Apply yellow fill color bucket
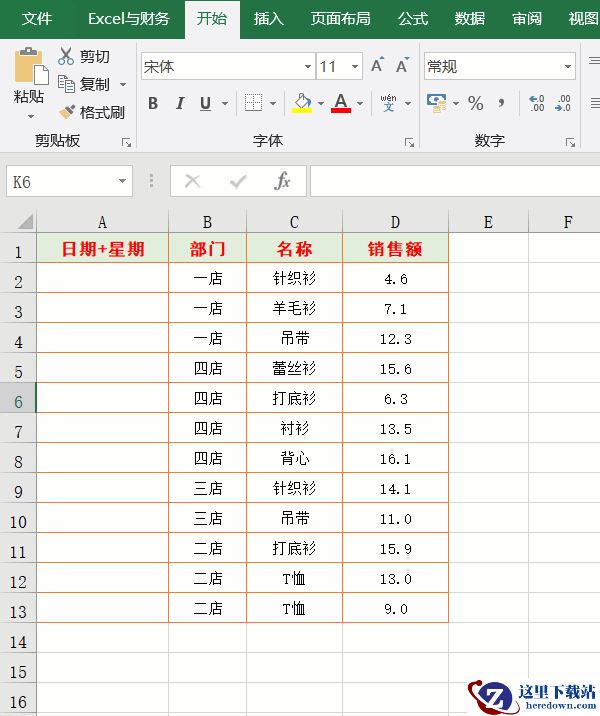The height and width of the screenshot is (716, 600). [302, 103]
